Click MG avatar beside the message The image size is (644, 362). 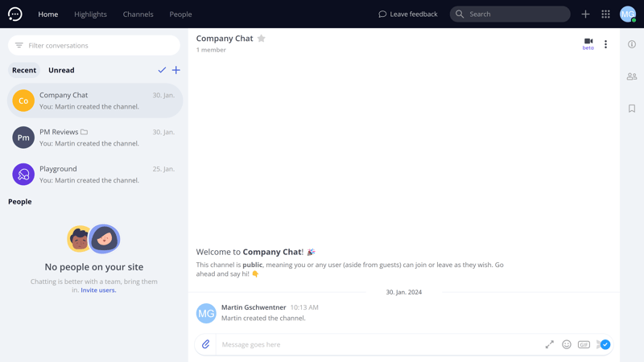(x=206, y=313)
